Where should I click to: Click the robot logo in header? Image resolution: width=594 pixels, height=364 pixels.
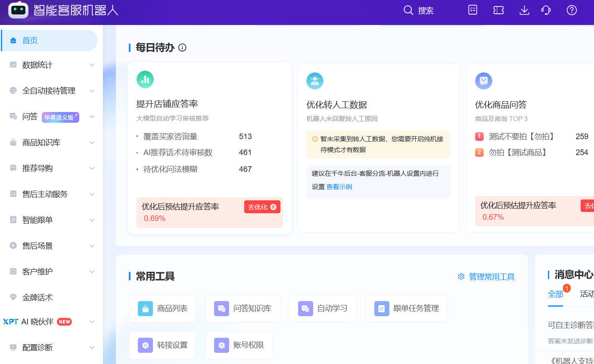coord(18,10)
